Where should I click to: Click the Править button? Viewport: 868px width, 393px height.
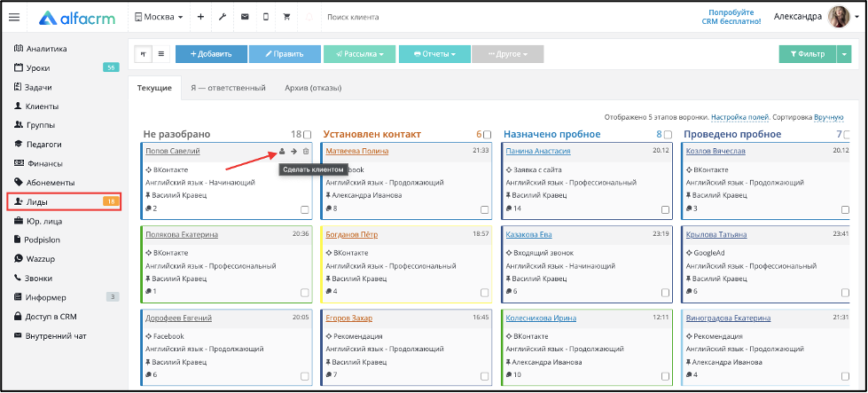[x=285, y=54]
